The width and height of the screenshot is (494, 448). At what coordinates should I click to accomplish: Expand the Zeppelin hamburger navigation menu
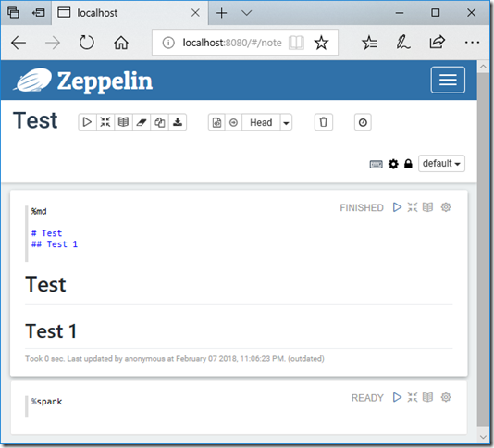[448, 80]
